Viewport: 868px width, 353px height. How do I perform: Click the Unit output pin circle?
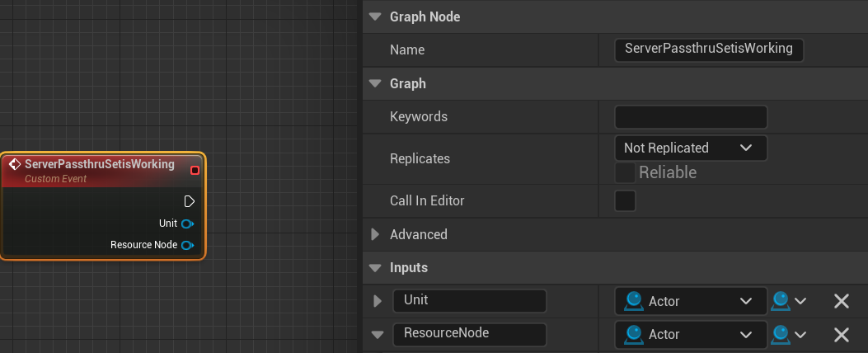[187, 224]
